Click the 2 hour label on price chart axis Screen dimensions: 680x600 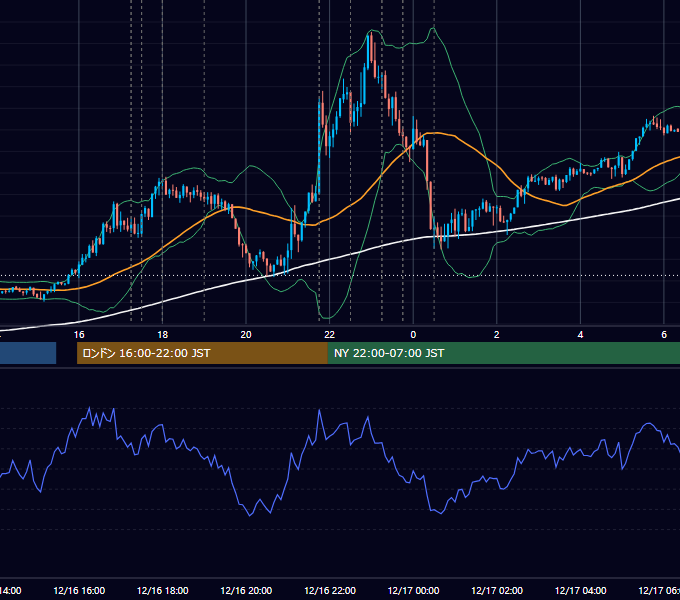[x=497, y=335]
